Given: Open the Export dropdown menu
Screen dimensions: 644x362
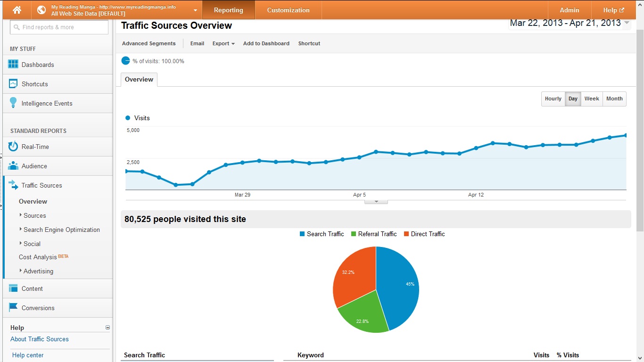Looking at the screenshot, I should tap(223, 43).
